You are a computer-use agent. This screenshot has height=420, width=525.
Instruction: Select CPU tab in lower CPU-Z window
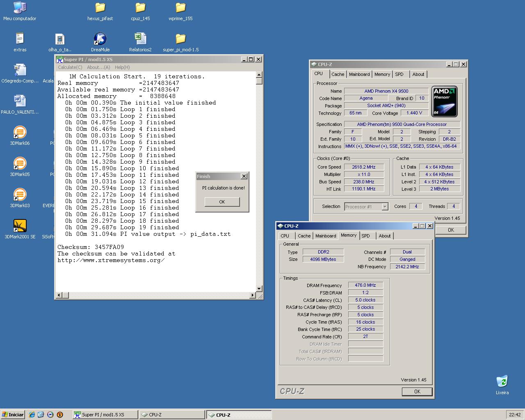coord(285,236)
